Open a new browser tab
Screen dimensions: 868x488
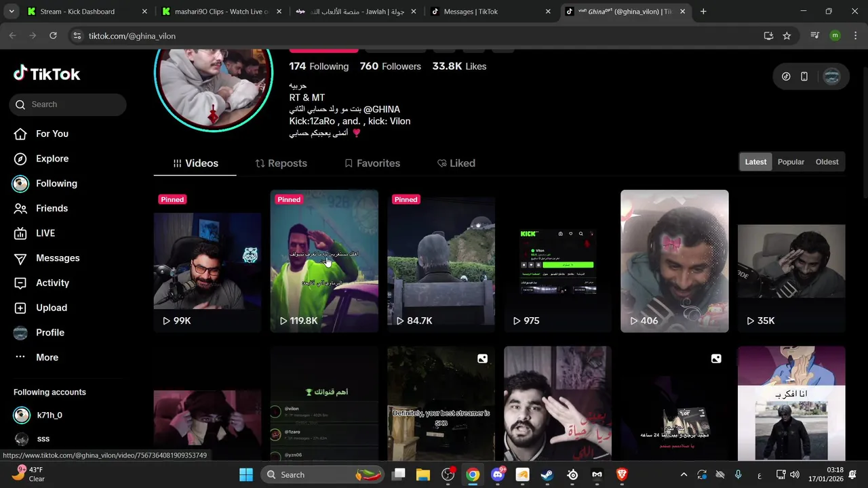pyautogui.click(x=703, y=12)
